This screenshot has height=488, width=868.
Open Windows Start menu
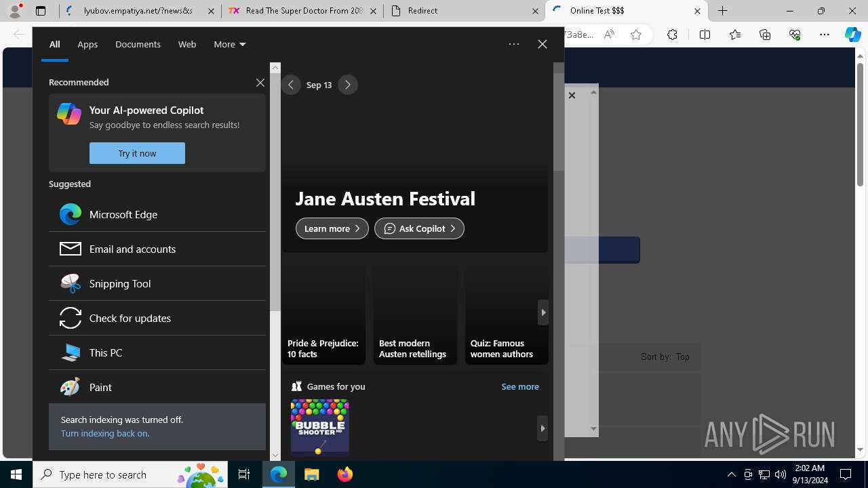[16, 474]
